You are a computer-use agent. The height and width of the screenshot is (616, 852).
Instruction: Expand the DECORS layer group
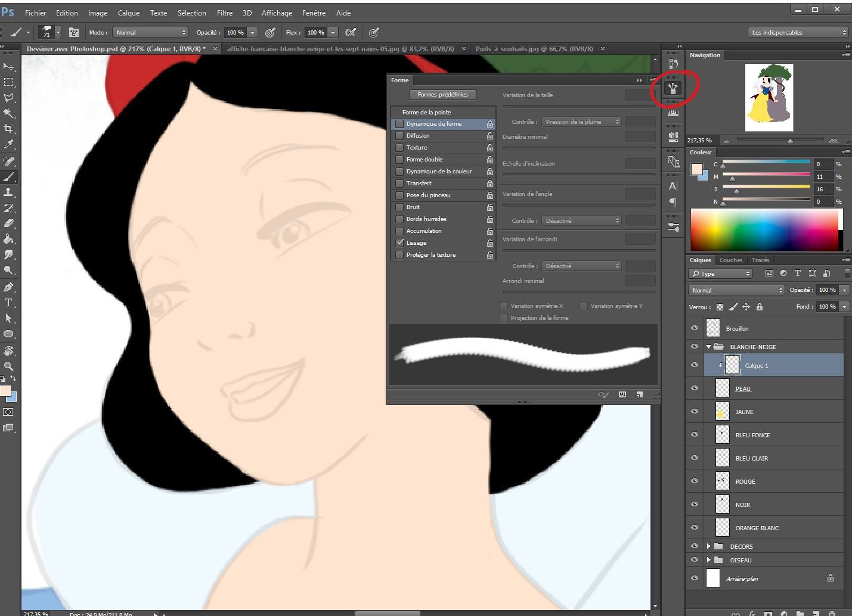(x=709, y=546)
